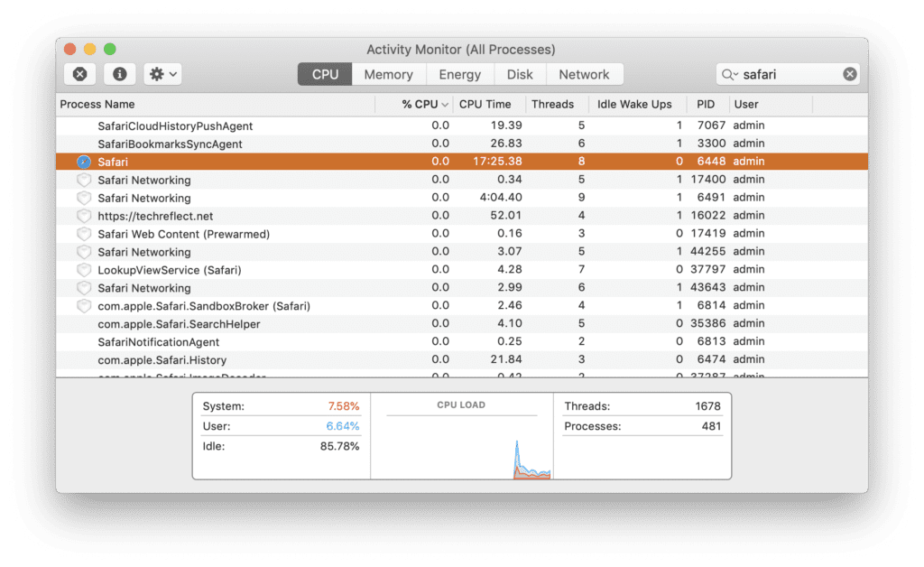Click shield icon of Safari Web Content (Prewarmed)
This screenshot has width=924, height=567.
(x=84, y=234)
